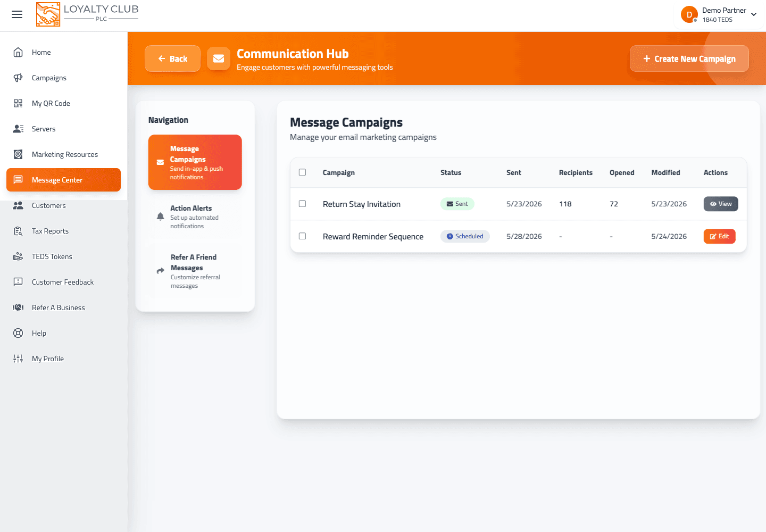Click the Refer A Friend share arrow icon
766x532 pixels.
(x=161, y=271)
